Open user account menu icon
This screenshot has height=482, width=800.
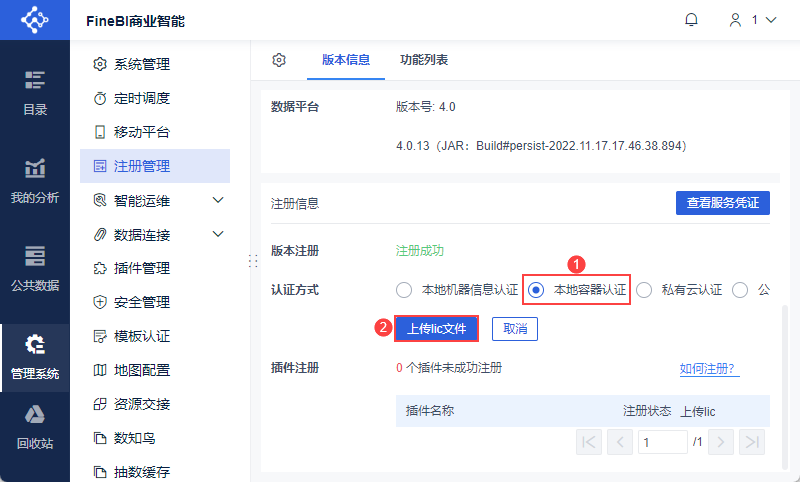[735, 20]
